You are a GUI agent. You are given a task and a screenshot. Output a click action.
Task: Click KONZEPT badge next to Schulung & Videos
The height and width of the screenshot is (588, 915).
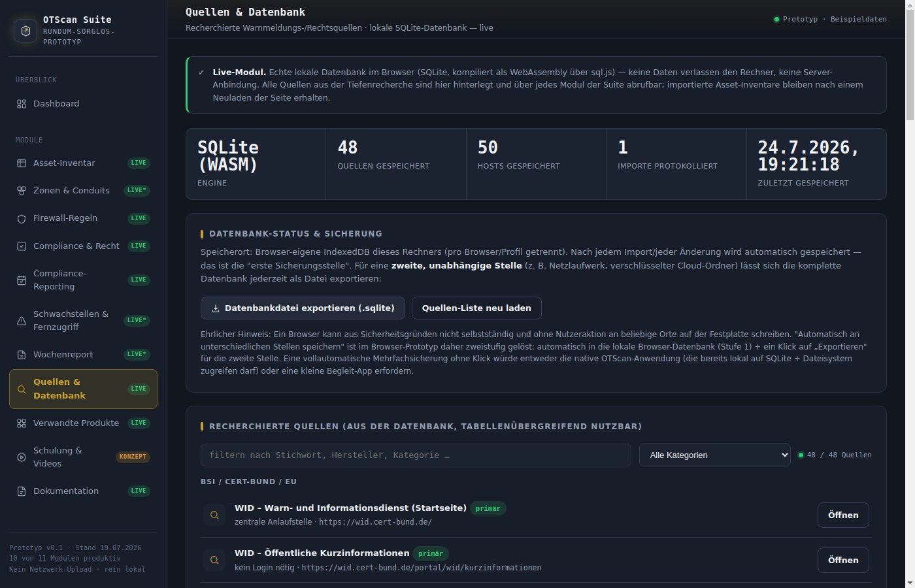[133, 457]
